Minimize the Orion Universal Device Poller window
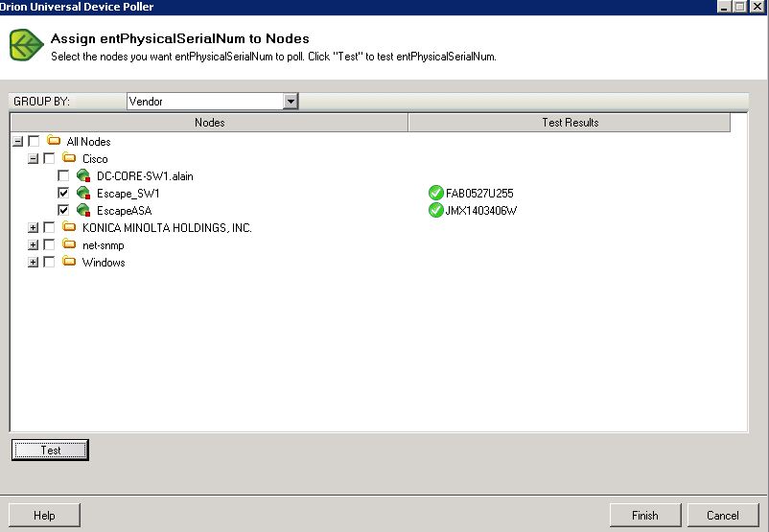 click(724, 7)
